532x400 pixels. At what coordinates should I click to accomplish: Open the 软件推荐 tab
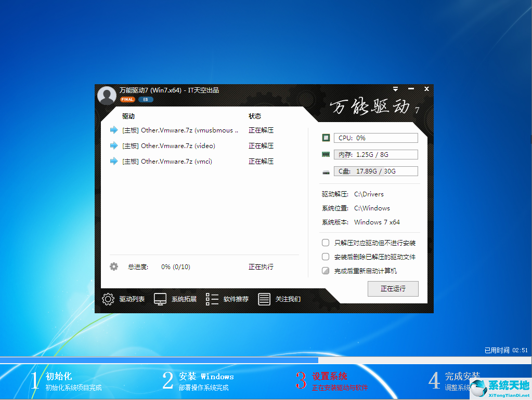pos(236,299)
